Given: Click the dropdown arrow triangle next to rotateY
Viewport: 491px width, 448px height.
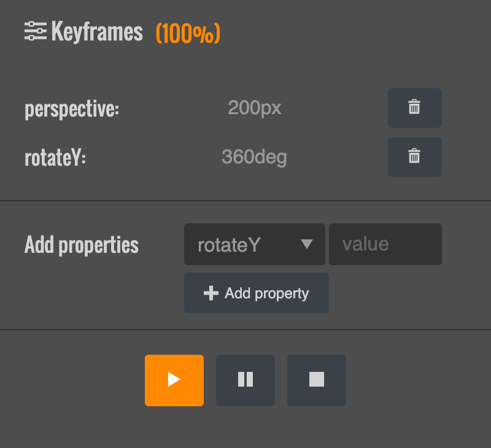Looking at the screenshot, I should pyautogui.click(x=307, y=244).
